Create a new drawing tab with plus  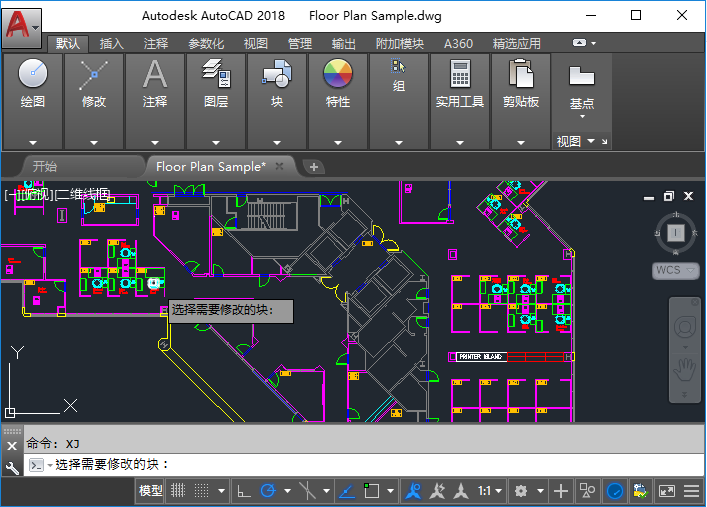point(314,167)
